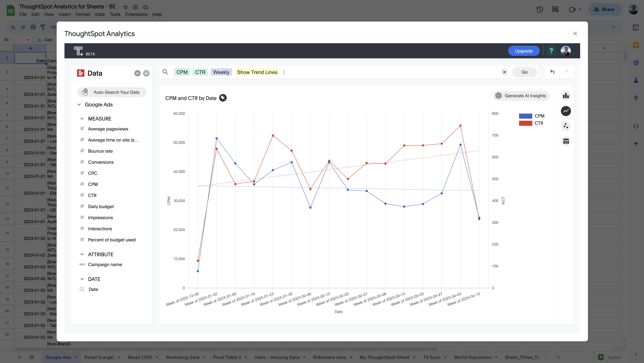Viewport: 644px width, 363px height.
Task: Click Generate AI Insights button
Action: coord(521,96)
